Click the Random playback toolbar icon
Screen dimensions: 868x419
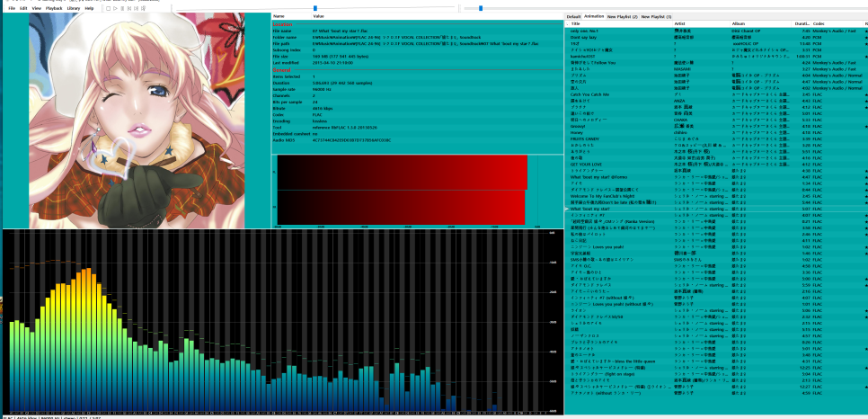pyautogui.click(x=144, y=8)
